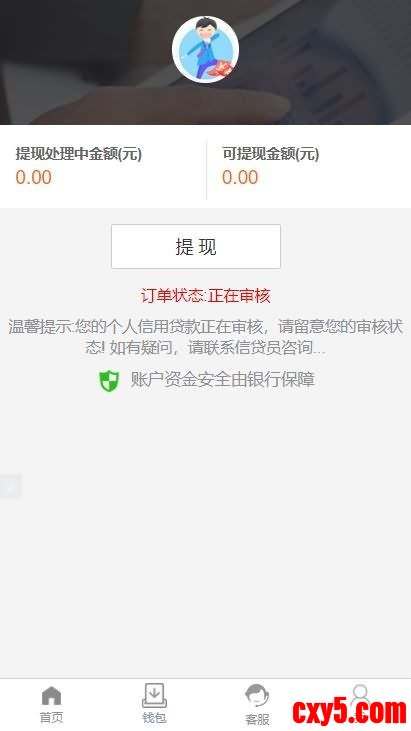Open the 钱包 wallet download icon
411x731 pixels.
point(154,696)
